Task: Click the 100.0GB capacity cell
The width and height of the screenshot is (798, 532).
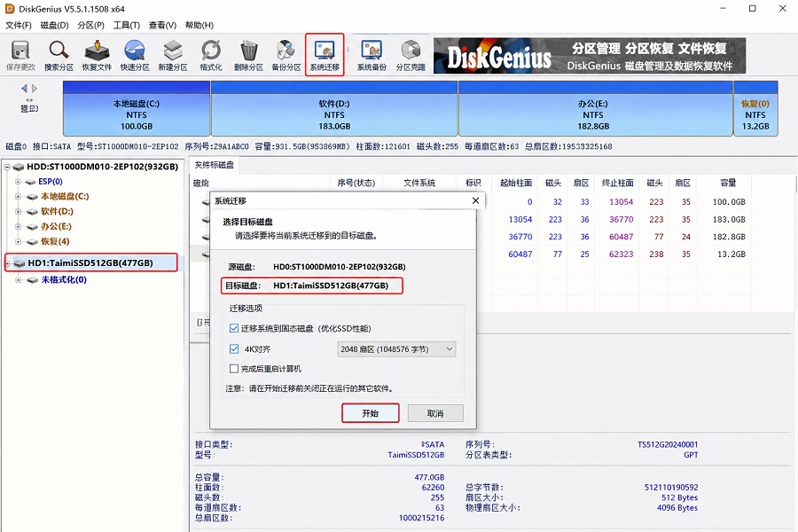Action: pyautogui.click(x=729, y=202)
